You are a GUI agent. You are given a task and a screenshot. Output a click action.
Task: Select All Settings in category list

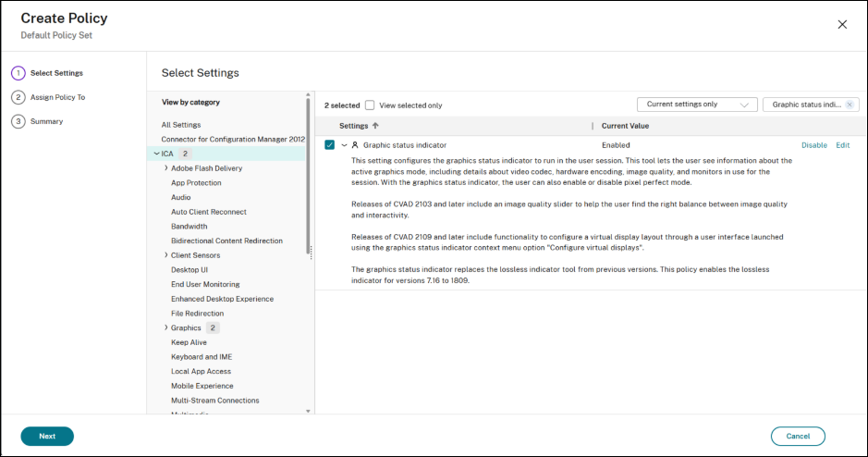(x=181, y=125)
